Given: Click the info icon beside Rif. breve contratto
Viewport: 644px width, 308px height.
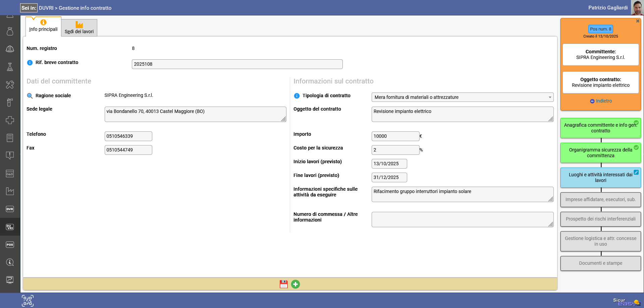Looking at the screenshot, I should 30,62.
